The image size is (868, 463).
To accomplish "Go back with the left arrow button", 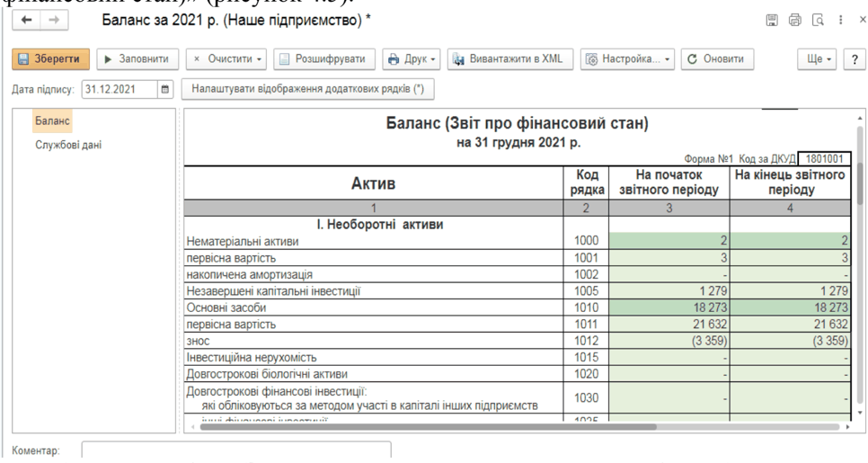I will (x=27, y=21).
